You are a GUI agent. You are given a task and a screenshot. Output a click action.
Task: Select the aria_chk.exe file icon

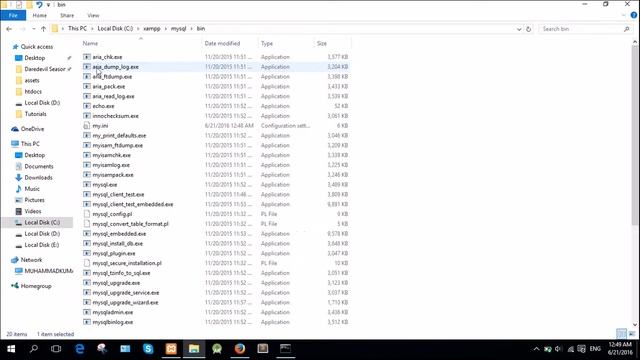(x=87, y=57)
